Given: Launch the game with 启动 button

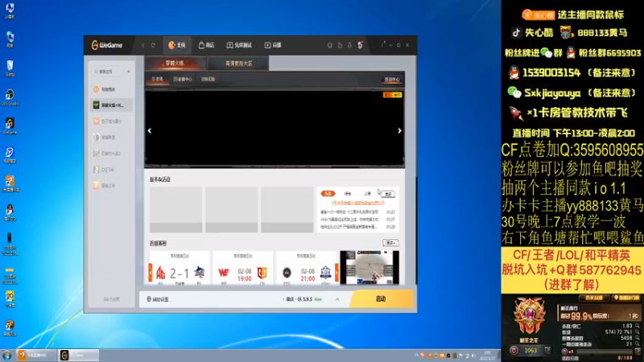Looking at the screenshot, I should pyautogui.click(x=381, y=298).
